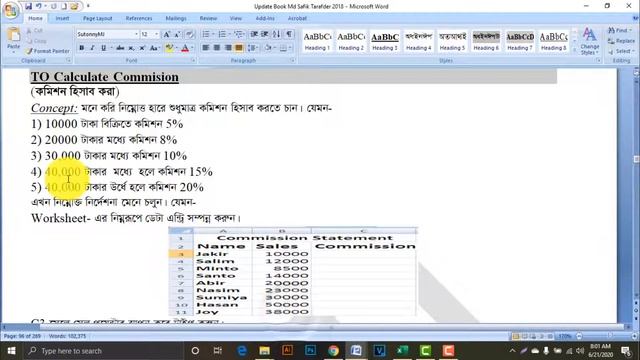640x360 pixels.
Task: Open the Acrobat tab
Action: pyautogui.click(x=297, y=18)
